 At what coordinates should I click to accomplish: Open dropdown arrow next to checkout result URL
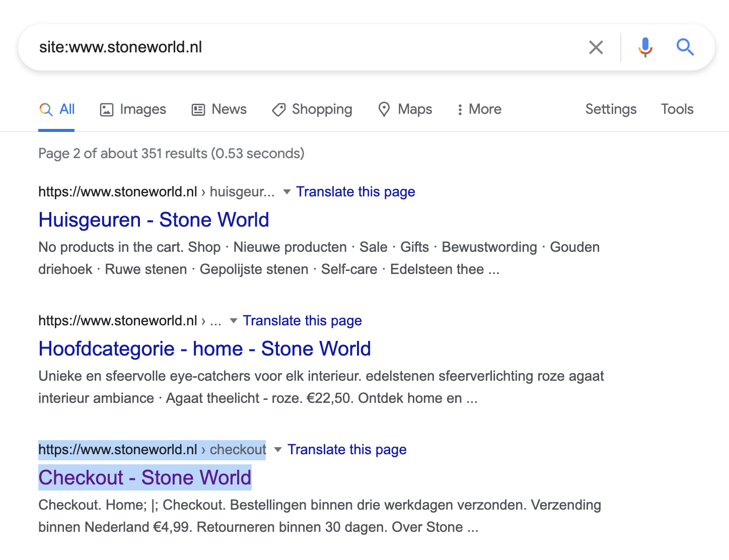[x=278, y=450]
